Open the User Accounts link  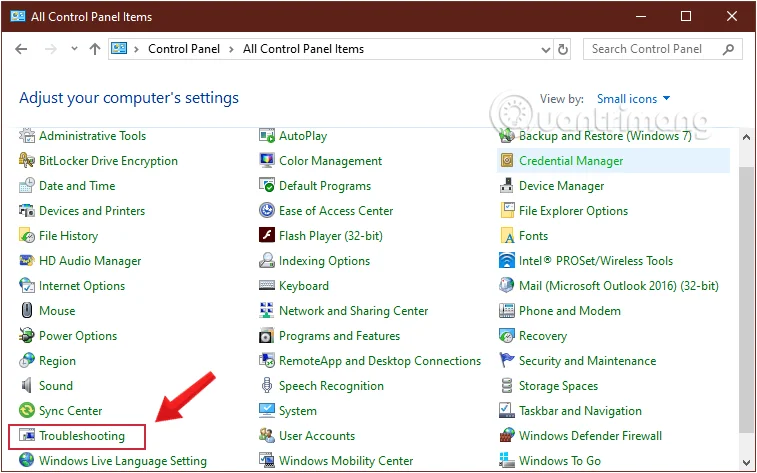[x=317, y=436]
